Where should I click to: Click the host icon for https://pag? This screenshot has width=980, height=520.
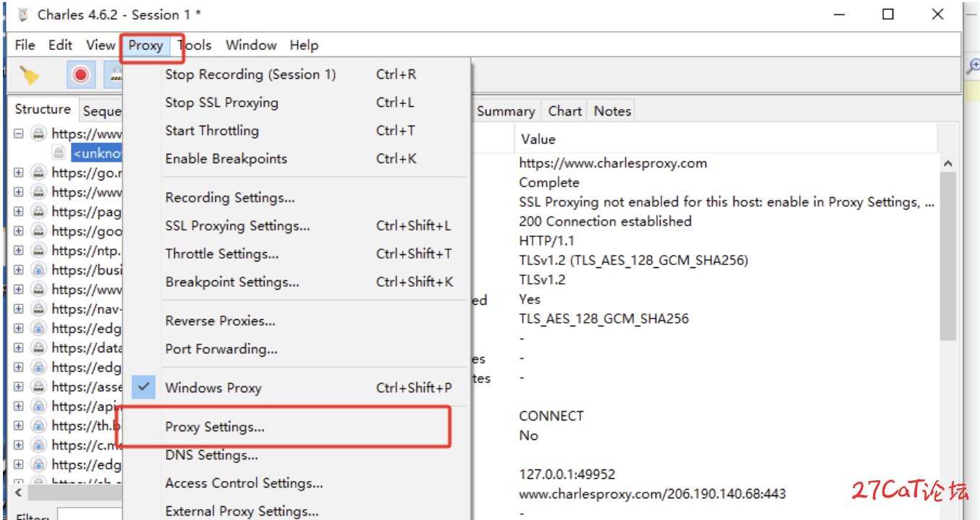pos(38,212)
